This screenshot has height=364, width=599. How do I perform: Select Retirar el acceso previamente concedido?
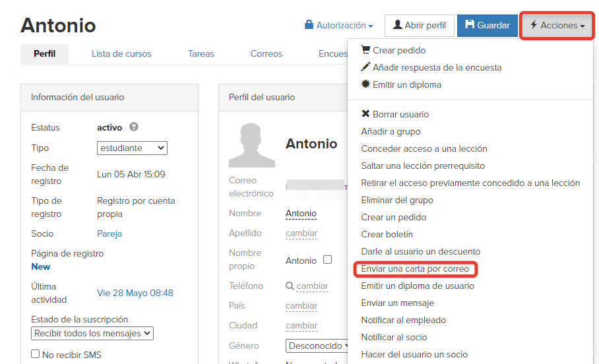pyautogui.click(x=470, y=183)
